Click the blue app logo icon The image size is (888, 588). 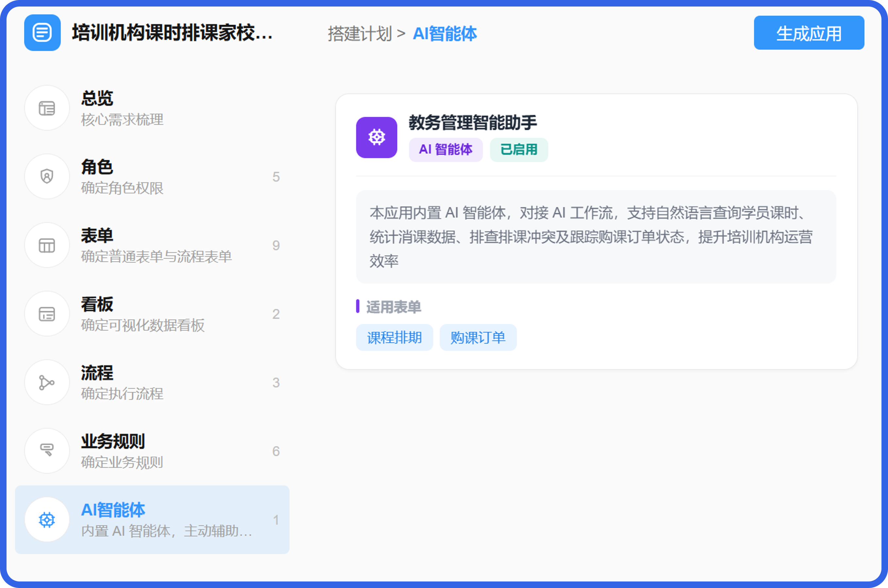coord(42,33)
